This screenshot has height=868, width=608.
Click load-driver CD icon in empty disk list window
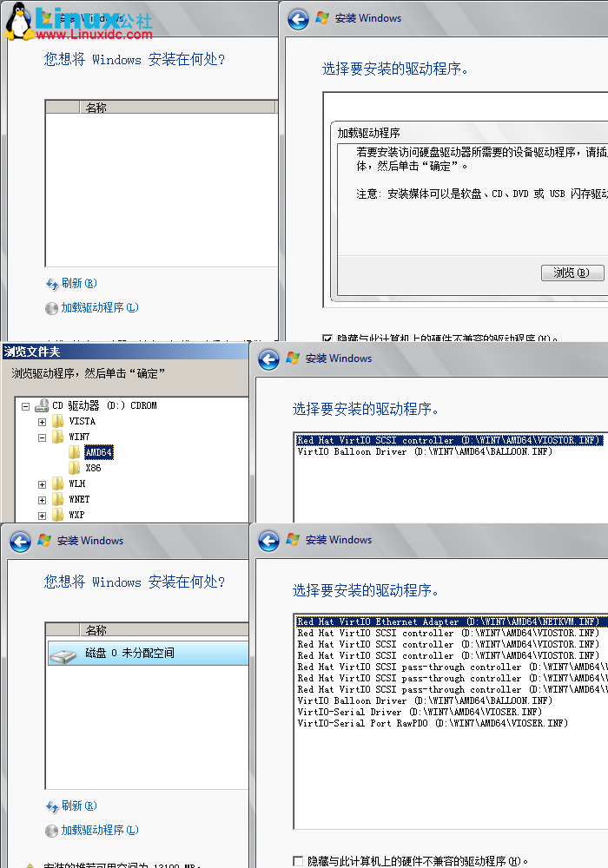51,308
